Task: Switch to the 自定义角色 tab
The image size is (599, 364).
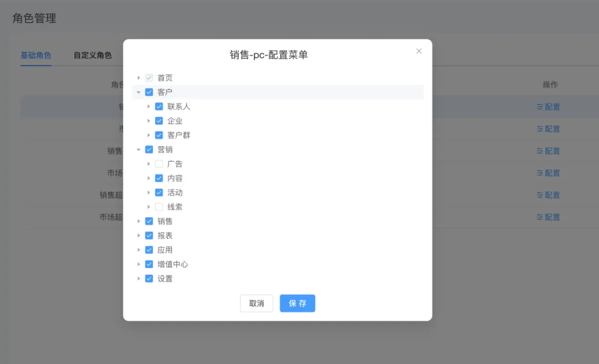Action: (93, 55)
